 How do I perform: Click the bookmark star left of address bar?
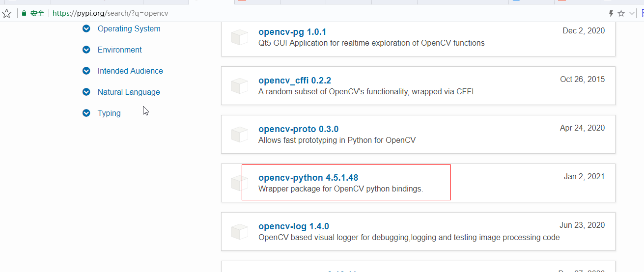coord(6,13)
